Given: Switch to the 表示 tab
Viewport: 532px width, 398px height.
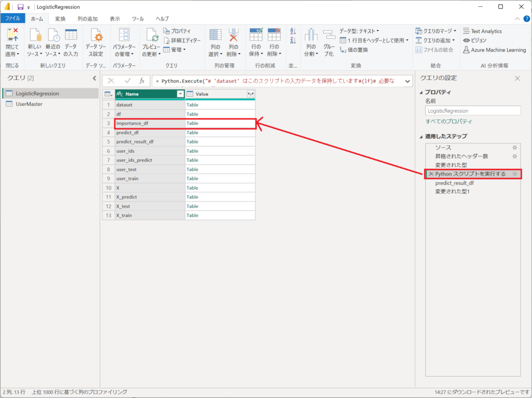Looking at the screenshot, I should pyautogui.click(x=115, y=19).
